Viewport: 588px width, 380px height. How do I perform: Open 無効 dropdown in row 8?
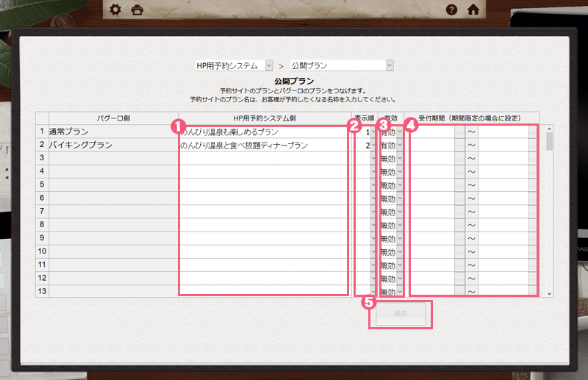coord(400,225)
